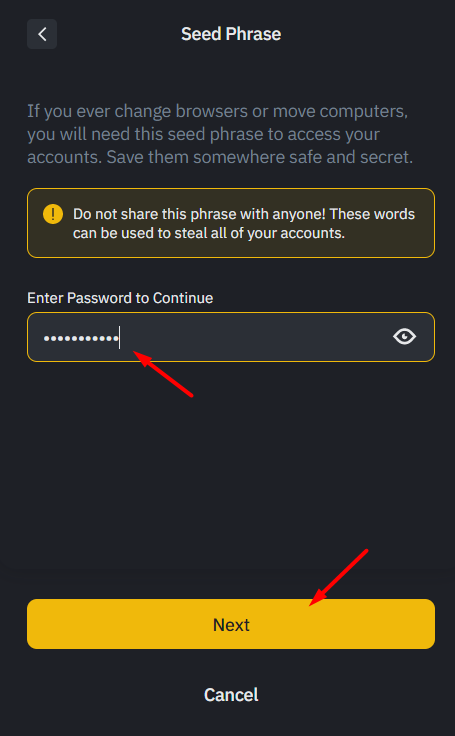Click the yellow Next button

click(231, 624)
